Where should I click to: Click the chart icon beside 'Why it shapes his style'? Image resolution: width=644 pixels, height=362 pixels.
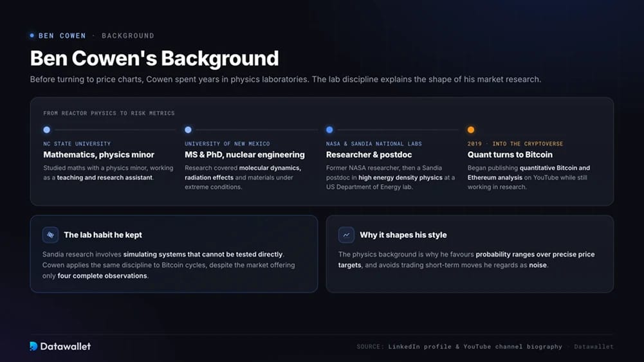pyautogui.click(x=346, y=235)
